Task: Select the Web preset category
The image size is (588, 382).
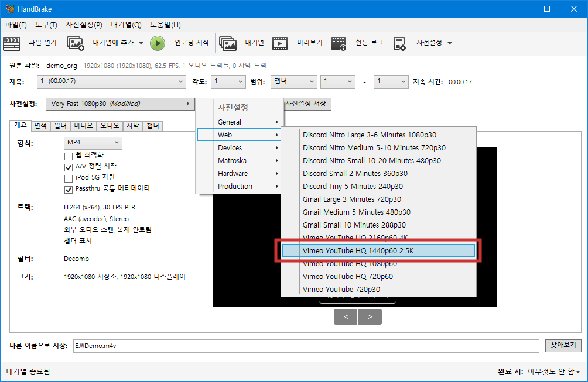Action: click(240, 135)
